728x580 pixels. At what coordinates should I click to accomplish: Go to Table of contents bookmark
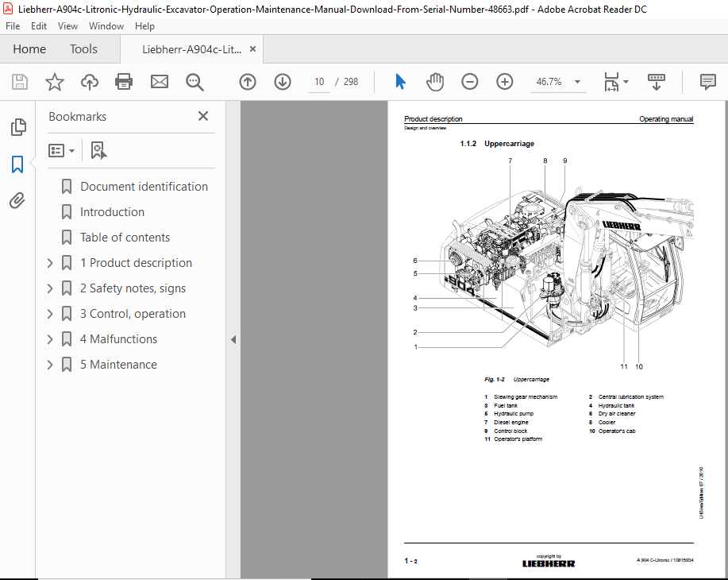(x=125, y=238)
